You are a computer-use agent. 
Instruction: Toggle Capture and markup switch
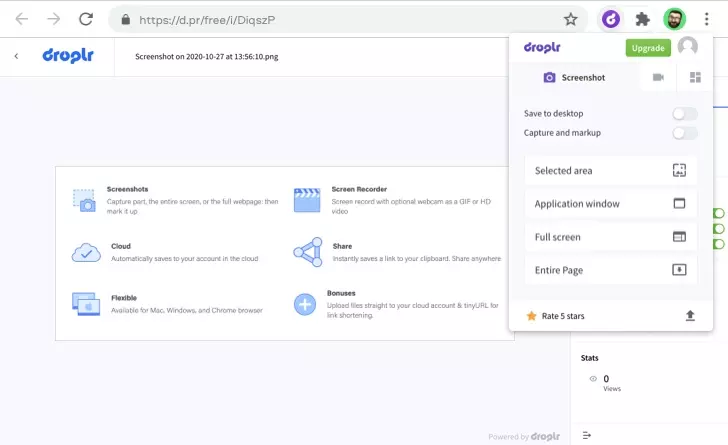(685, 133)
